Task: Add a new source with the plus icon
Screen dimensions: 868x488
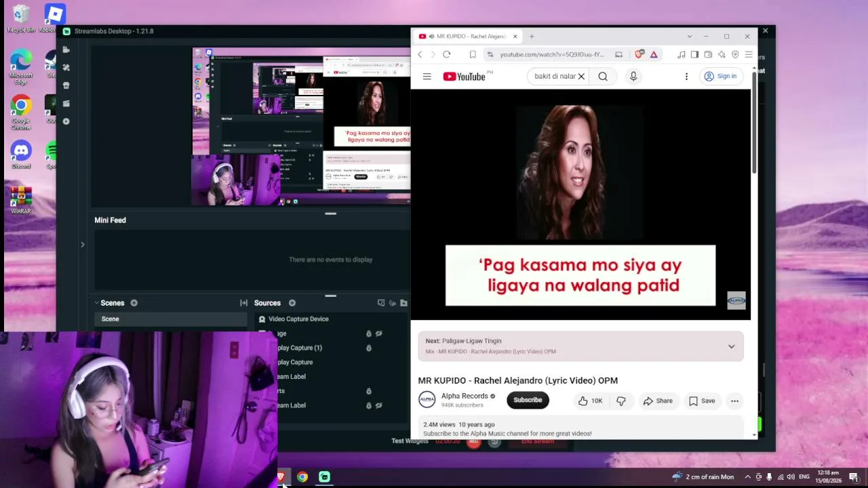Action: [292, 303]
